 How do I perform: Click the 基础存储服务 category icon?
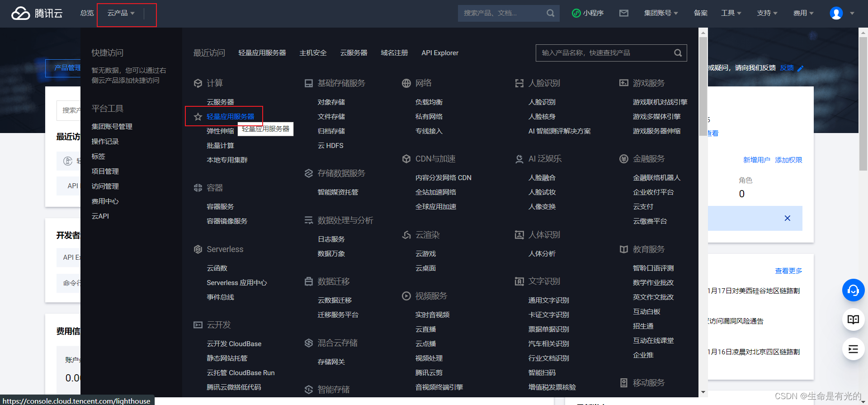click(x=309, y=83)
